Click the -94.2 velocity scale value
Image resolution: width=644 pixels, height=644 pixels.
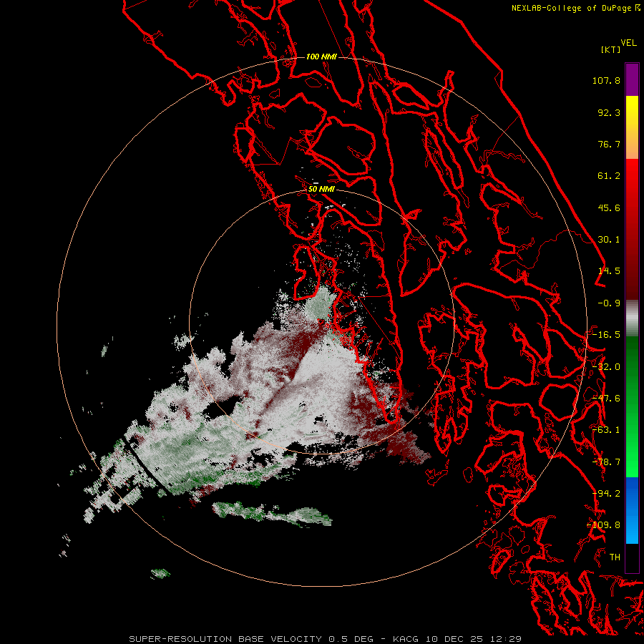click(x=606, y=494)
